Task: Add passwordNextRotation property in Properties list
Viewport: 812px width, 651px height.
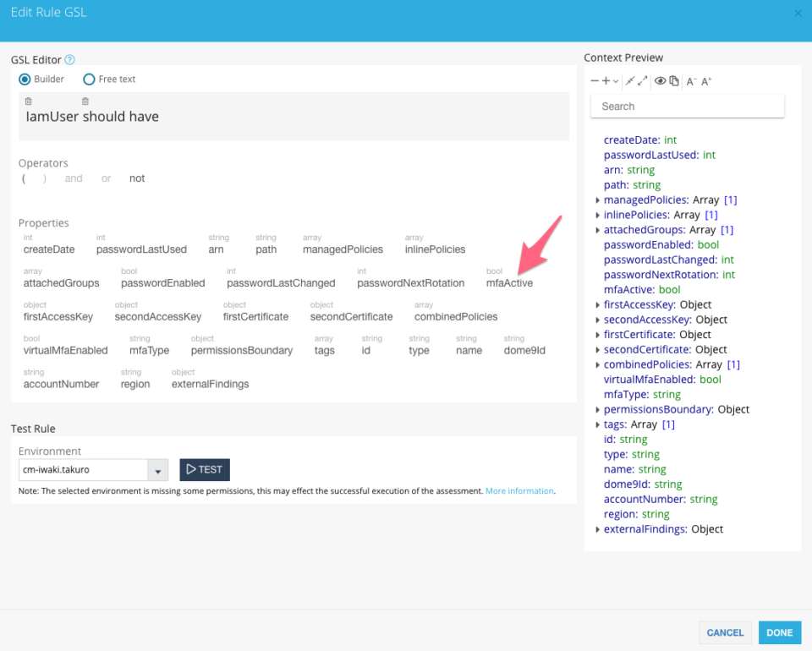Action: 411,283
